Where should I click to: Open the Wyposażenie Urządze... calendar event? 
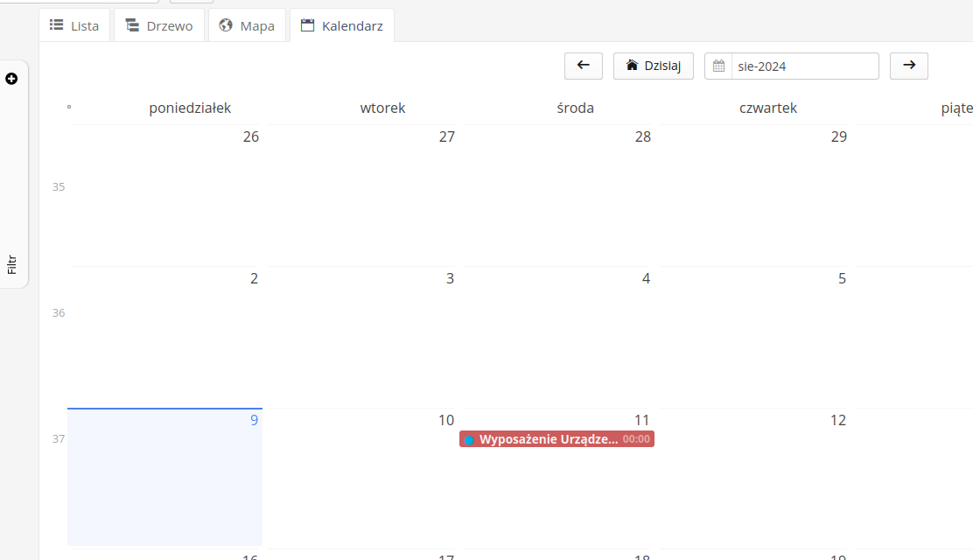[549, 439]
